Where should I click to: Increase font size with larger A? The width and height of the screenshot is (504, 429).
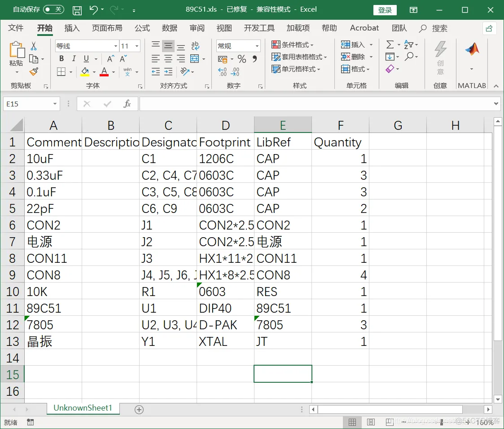pyautogui.click(x=110, y=58)
